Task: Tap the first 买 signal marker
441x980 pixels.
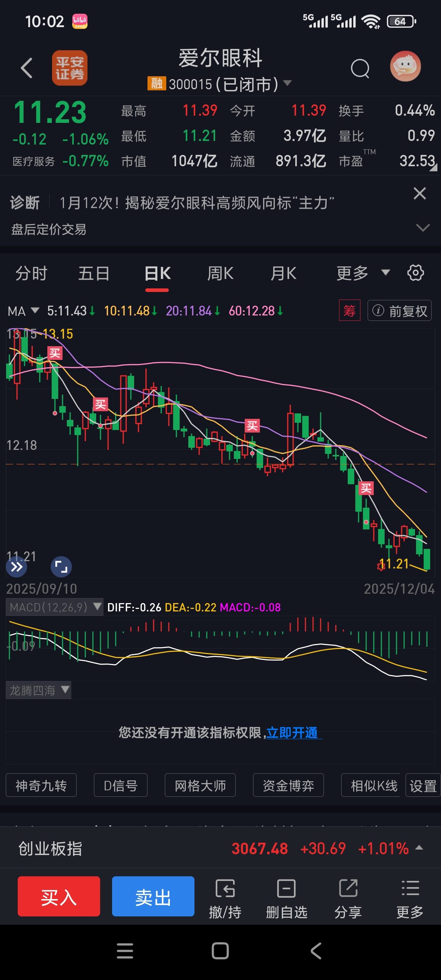Action: (x=55, y=353)
